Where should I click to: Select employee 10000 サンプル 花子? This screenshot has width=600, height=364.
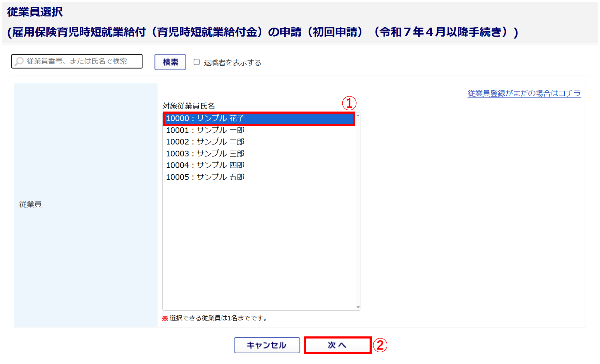click(205, 118)
